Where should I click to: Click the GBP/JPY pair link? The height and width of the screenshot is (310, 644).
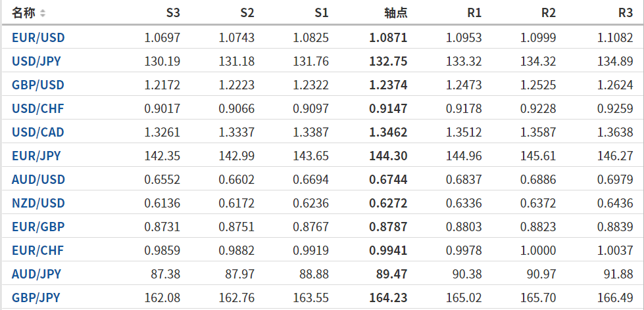tap(36, 298)
